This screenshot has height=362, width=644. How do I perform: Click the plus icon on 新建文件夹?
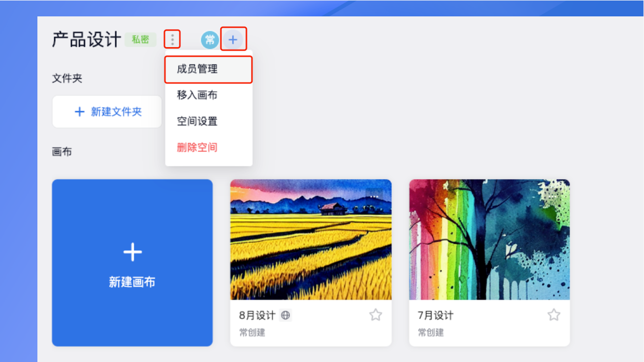(x=79, y=112)
